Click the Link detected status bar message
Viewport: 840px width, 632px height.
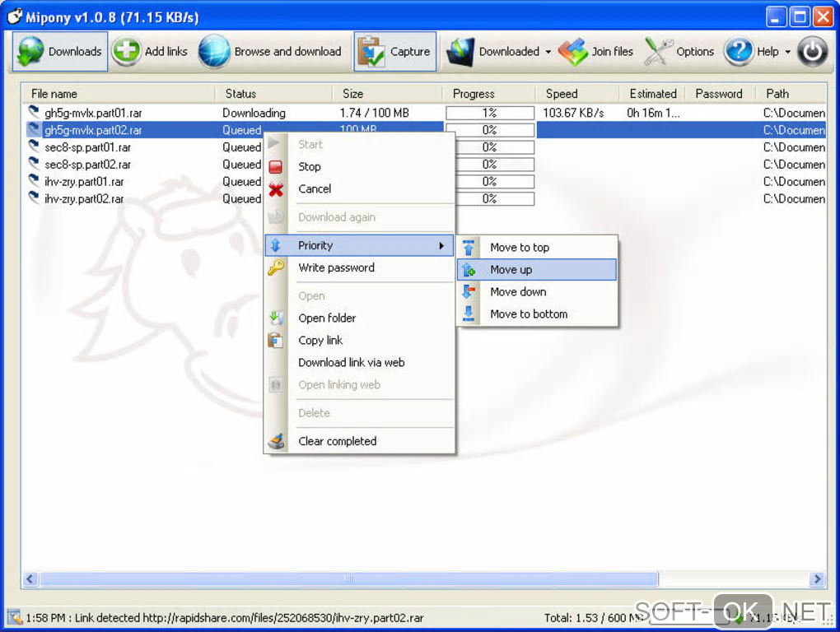225,618
